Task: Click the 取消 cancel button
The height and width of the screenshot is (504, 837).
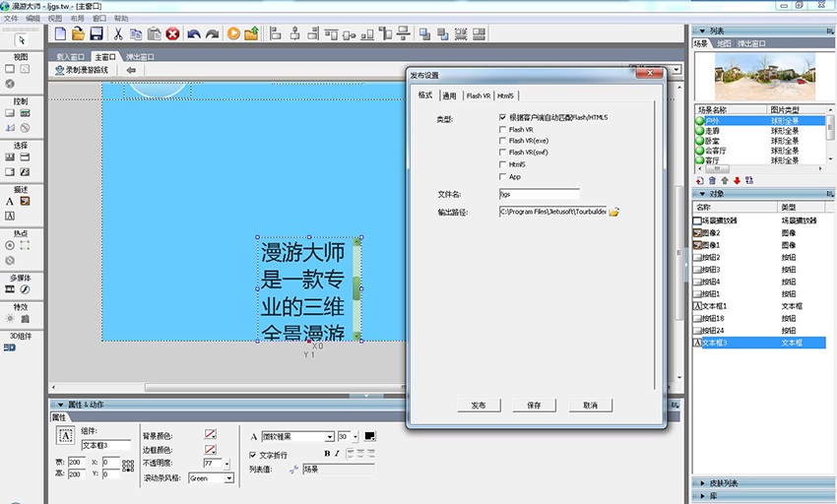Action: tap(591, 406)
